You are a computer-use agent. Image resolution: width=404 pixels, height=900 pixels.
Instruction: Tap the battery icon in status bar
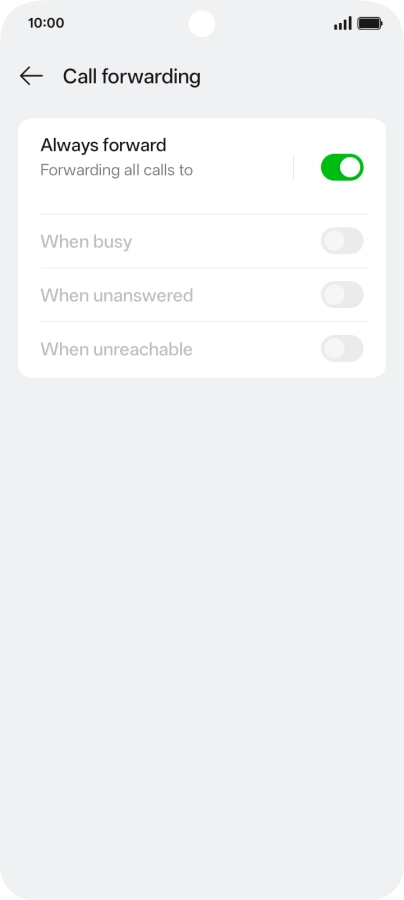coord(370,24)
